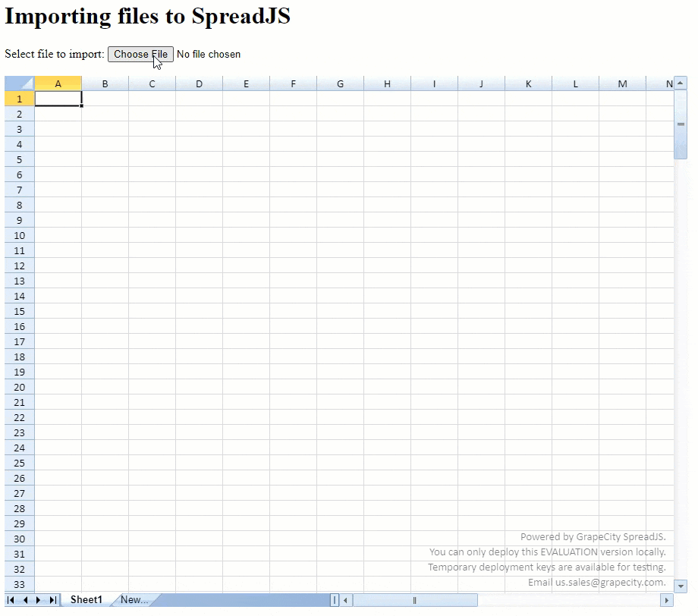
Task: Click horizontal scrollbar right arrow
Action: pyautogui.click(x=666, y=600)
